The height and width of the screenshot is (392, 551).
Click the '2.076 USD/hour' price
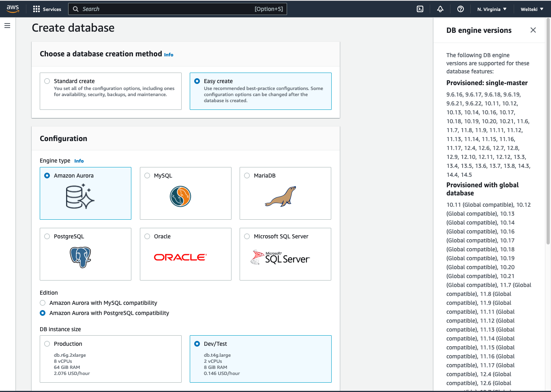click(72, 373)
